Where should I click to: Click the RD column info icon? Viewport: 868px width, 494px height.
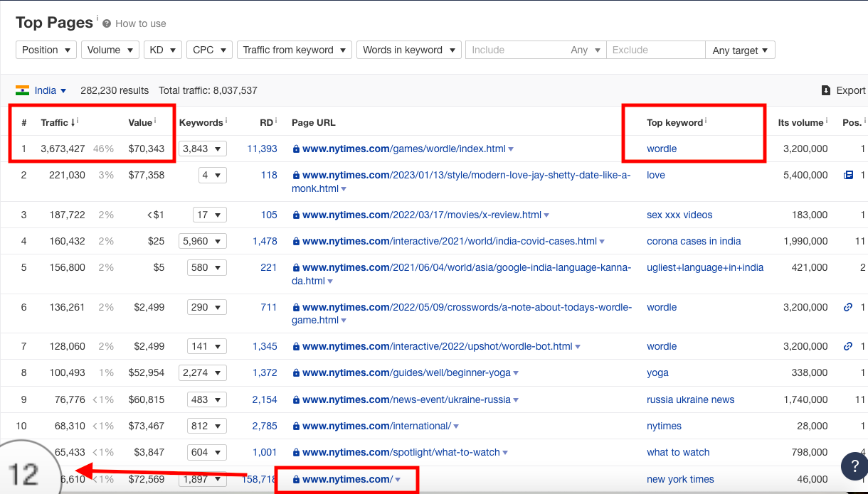click(276, 121)
